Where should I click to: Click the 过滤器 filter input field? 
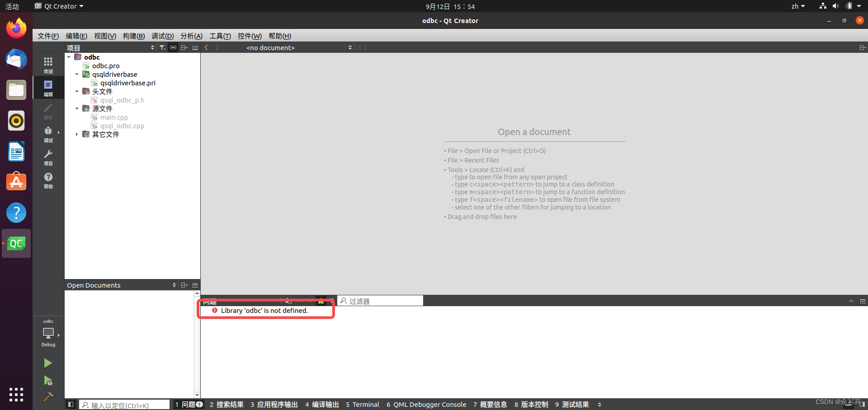pos(381,301)
